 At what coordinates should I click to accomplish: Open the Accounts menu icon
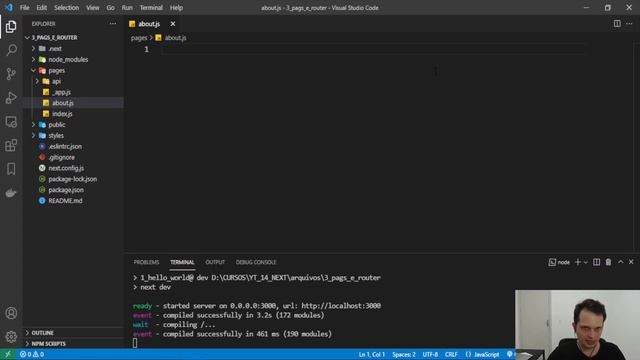pyautogui.click(x=11, y=313)
